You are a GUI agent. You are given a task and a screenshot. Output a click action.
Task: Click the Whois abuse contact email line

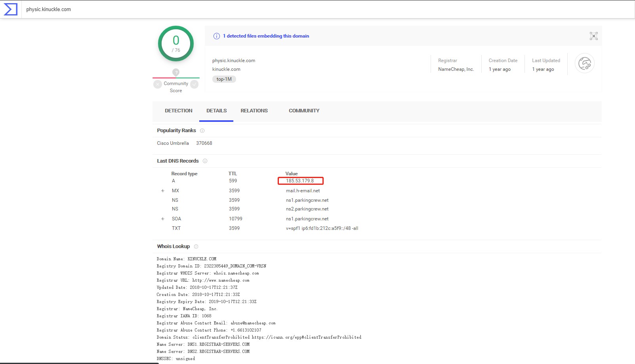click(x=216, y=323)
